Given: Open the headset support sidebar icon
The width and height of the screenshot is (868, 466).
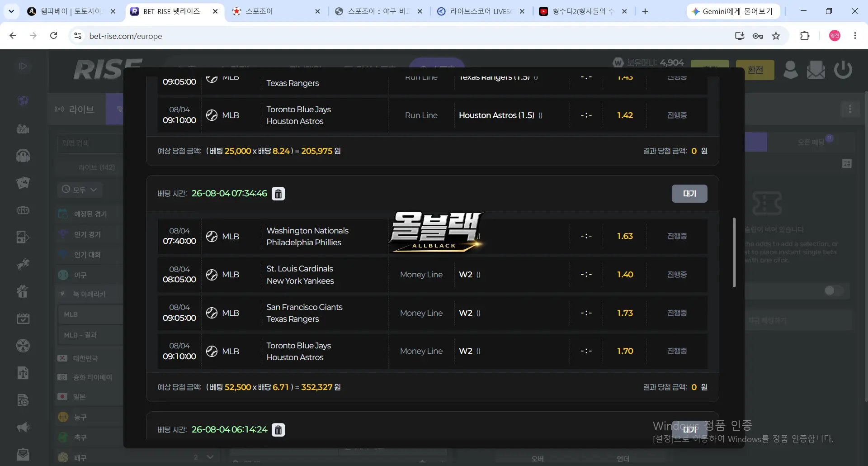Looking at the screenshot, I should pyautogui.click(x=23, y=156).
